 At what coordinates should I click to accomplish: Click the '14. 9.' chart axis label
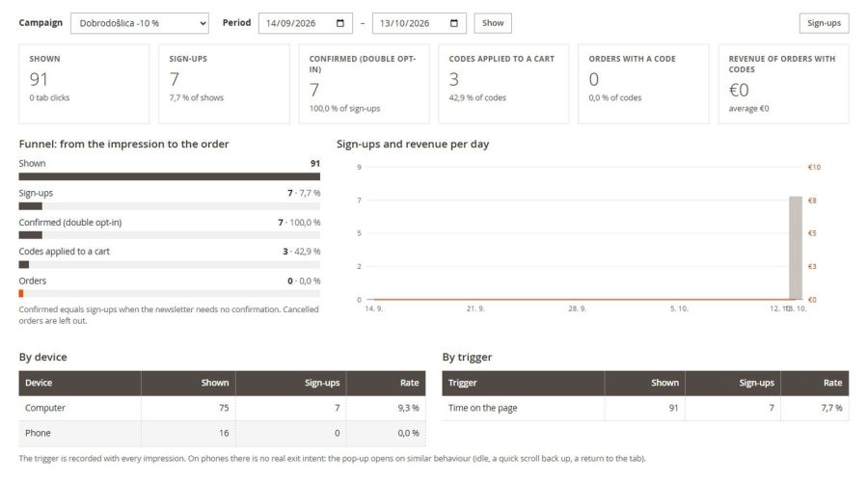pyautogui.click(x=373, y=308)
